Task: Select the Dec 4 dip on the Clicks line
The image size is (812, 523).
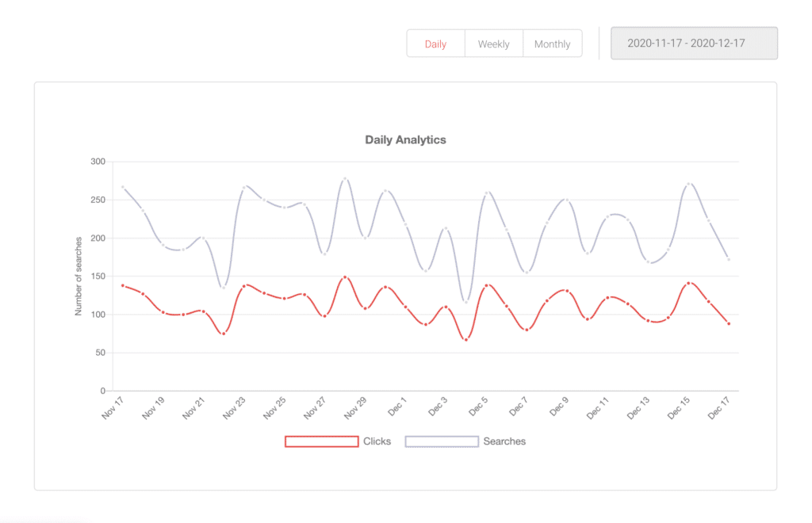Action: pos(465,339)
